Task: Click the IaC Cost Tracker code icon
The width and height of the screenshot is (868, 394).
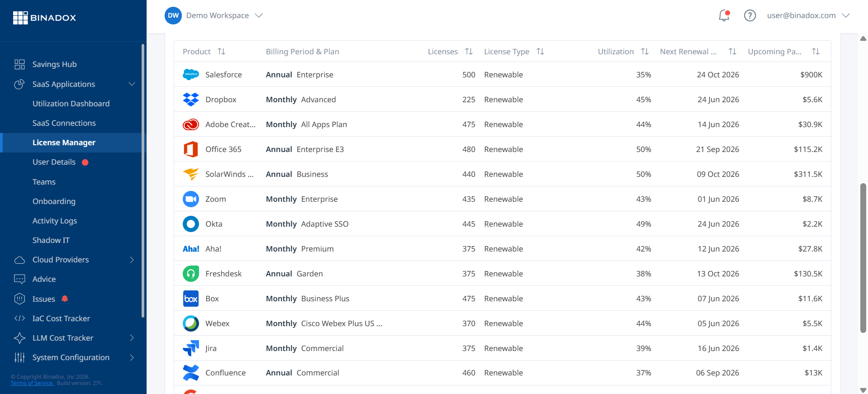Action: (x=19, y=318)
